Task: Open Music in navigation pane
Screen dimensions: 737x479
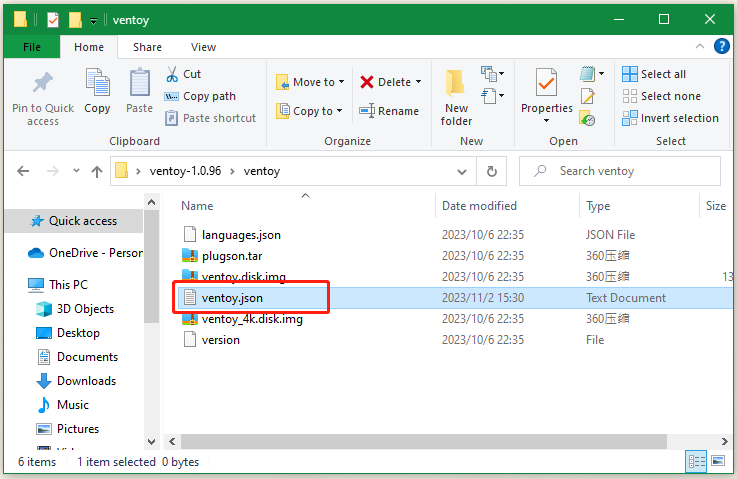Action: (63, 405)
